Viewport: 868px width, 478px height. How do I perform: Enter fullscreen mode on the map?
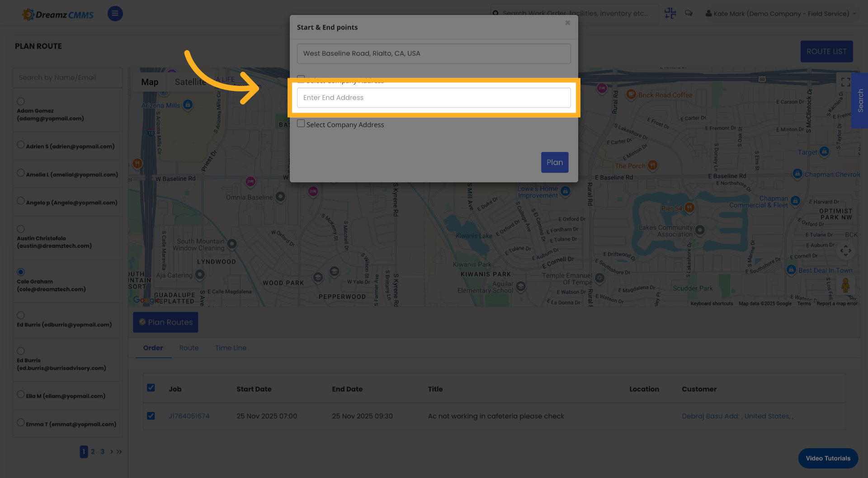tap(845, 82)
